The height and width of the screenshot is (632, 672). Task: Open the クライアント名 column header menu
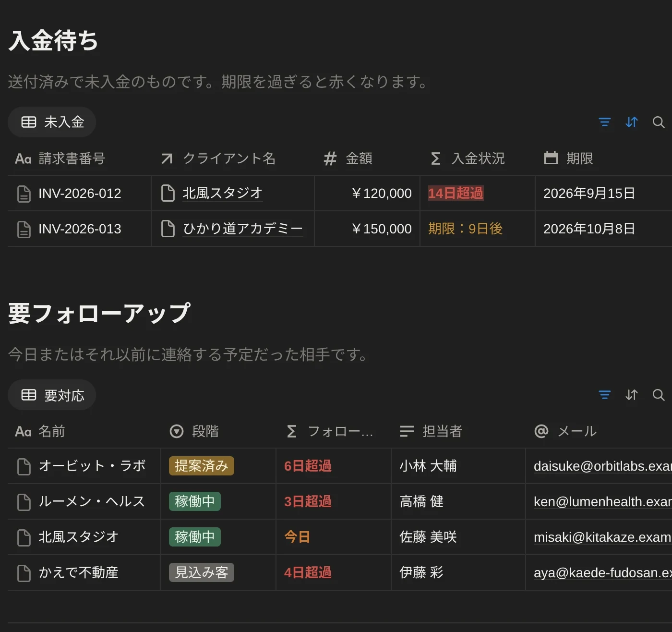[233, 158]
